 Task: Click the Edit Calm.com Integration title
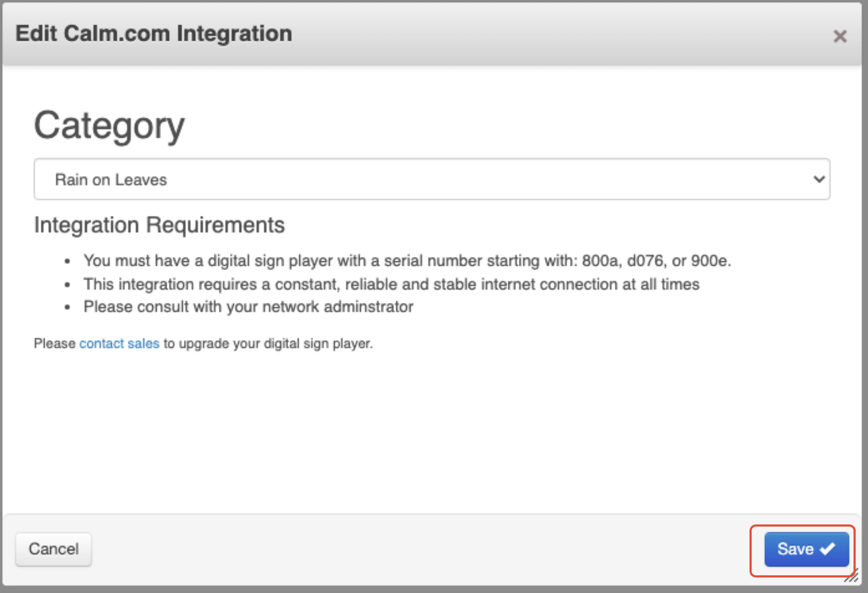pyautogui.click(x=154, y=34)
